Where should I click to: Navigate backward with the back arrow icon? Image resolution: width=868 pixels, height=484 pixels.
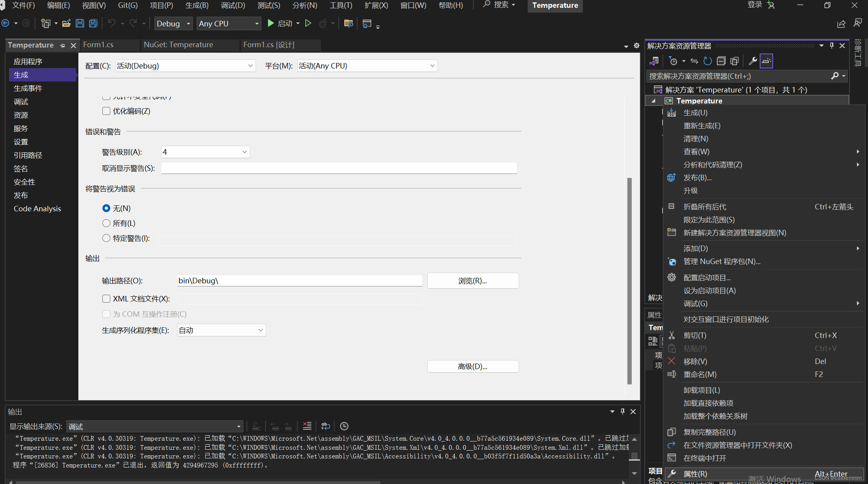[x=6, y=24]
